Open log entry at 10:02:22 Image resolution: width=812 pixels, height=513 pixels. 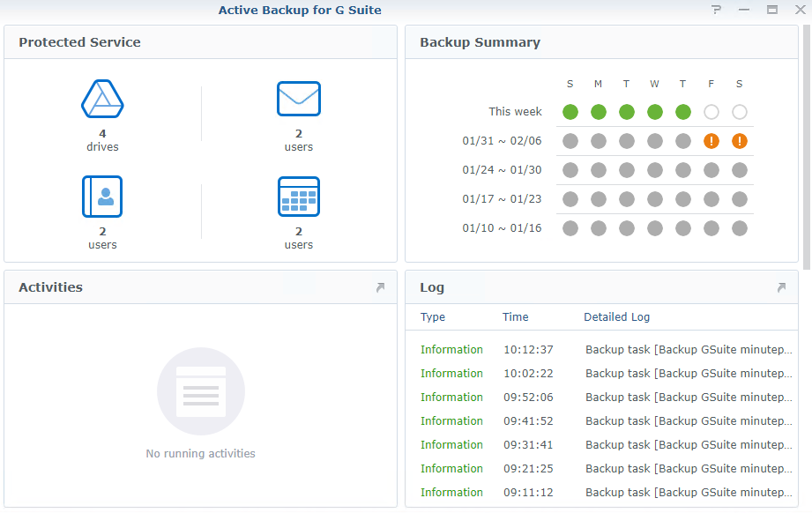(x=602, y=373)
